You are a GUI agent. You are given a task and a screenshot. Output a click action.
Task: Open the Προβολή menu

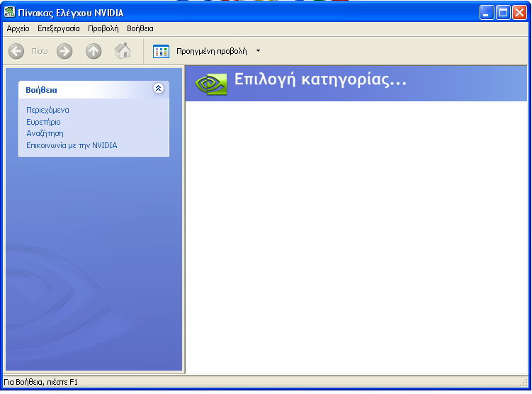click(103, 28)
